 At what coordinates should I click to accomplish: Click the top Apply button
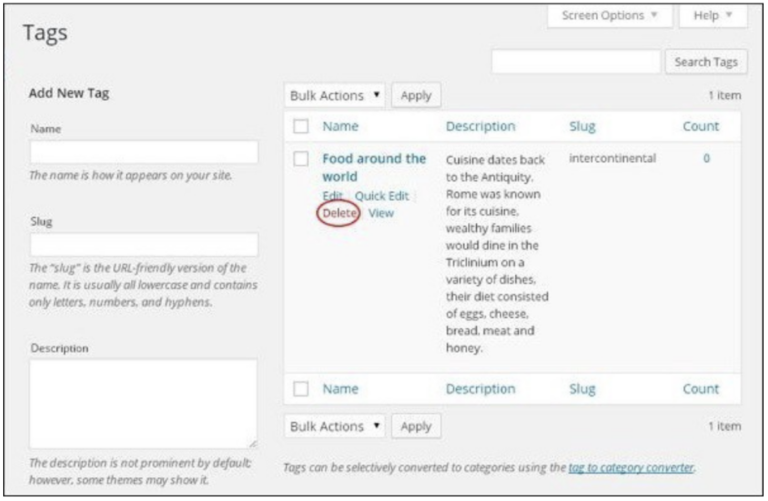click(415, 95)
